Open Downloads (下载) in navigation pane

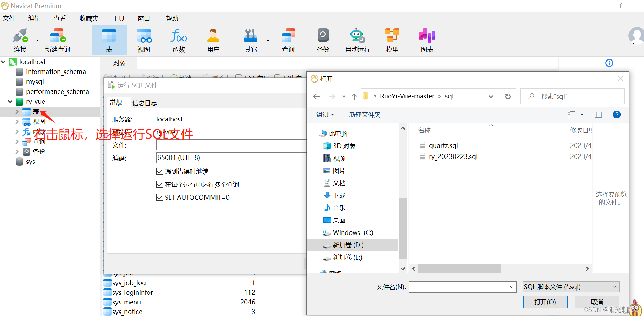point(339,196)
